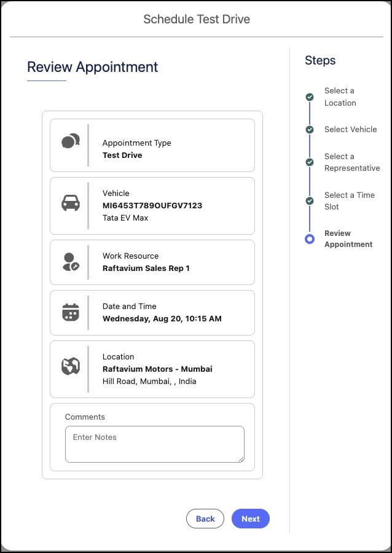Screen dimensions: 392x553
Task: Click the Vehicle car icon
Action: (71, 203)
